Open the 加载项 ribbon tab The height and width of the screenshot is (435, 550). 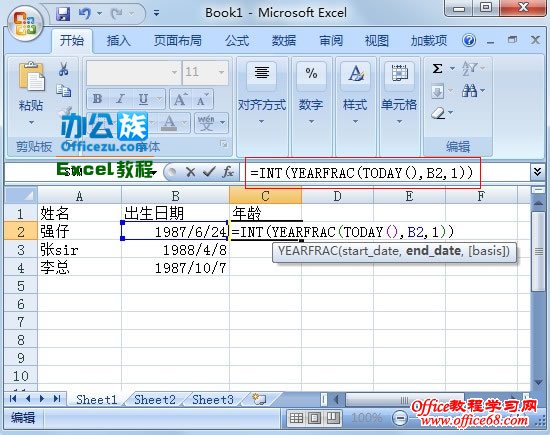(x=429, y=41)
